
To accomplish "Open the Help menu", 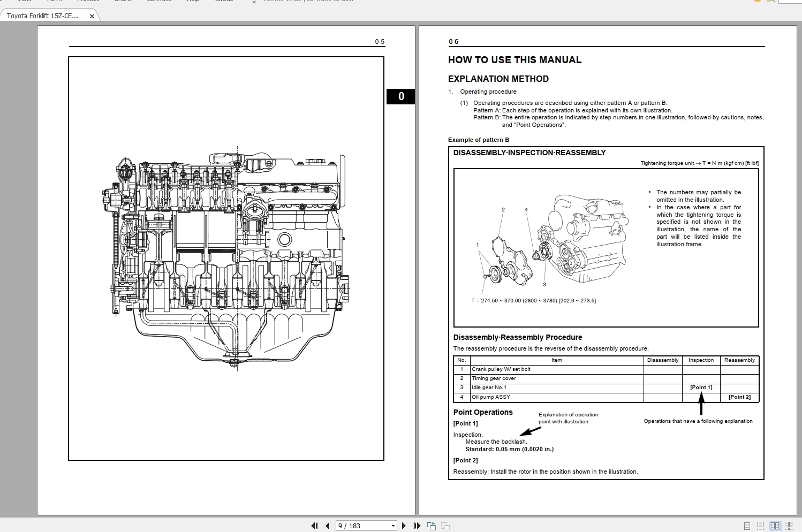I will [x=193, y=1].
